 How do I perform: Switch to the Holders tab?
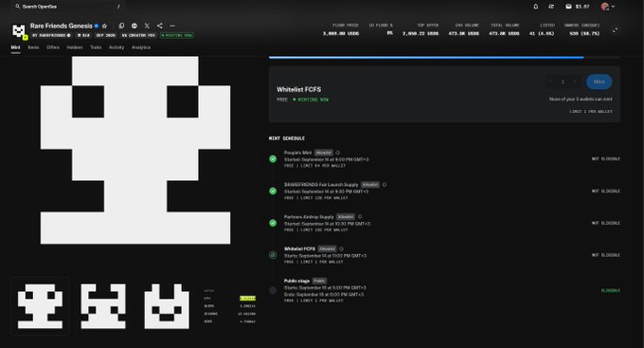[x=75, y=47]
